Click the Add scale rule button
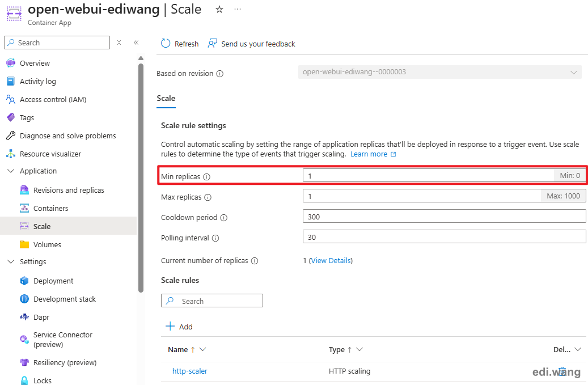The width and height of the screenshot is (588, 385). tap(179, 327)
